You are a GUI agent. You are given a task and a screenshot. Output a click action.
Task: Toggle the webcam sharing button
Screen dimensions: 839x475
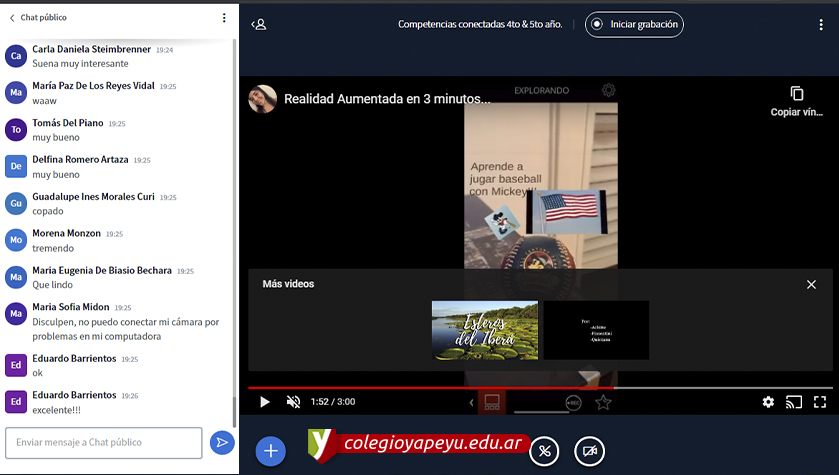[590, 451]
